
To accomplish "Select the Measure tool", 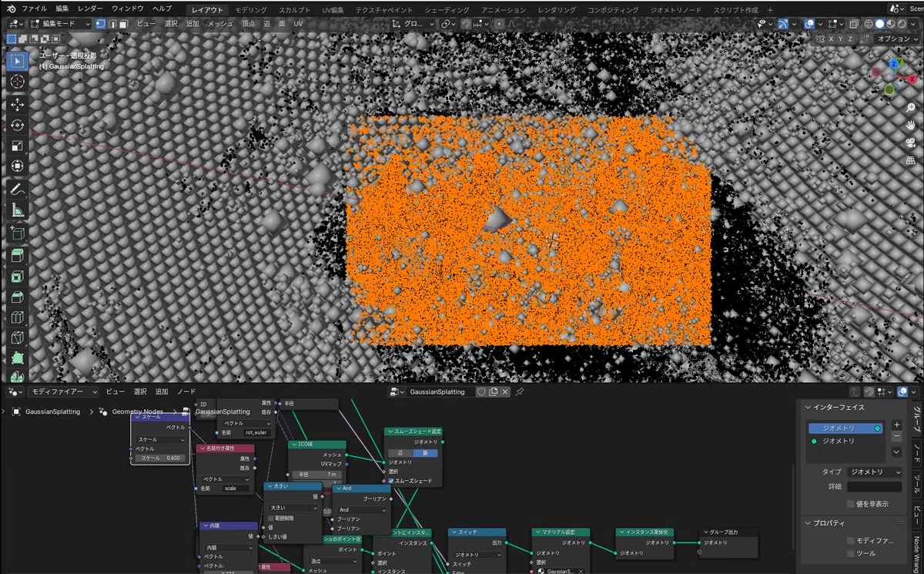I will [17, 210].
